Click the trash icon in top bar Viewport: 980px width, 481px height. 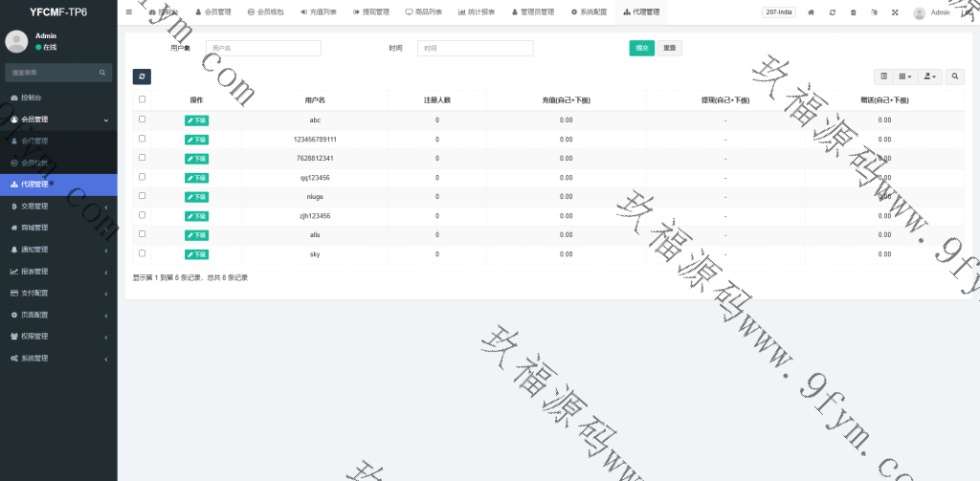(x=853, y=12)
